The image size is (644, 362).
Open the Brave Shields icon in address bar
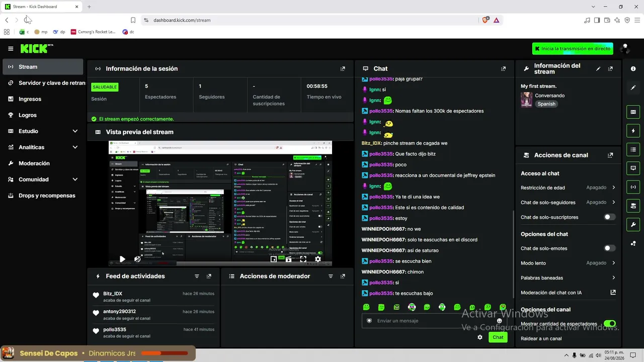point(485,20)
